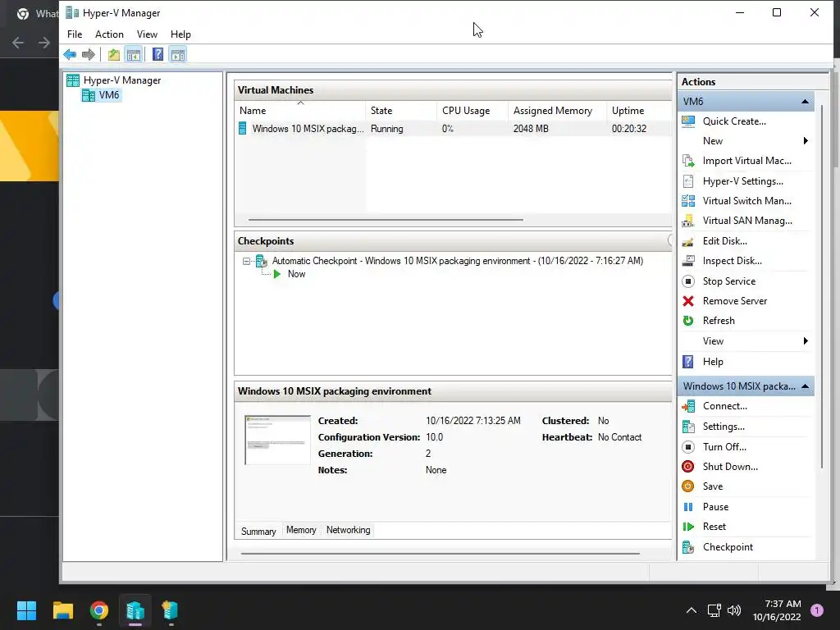Open volume control in system tray

[734, 610]
